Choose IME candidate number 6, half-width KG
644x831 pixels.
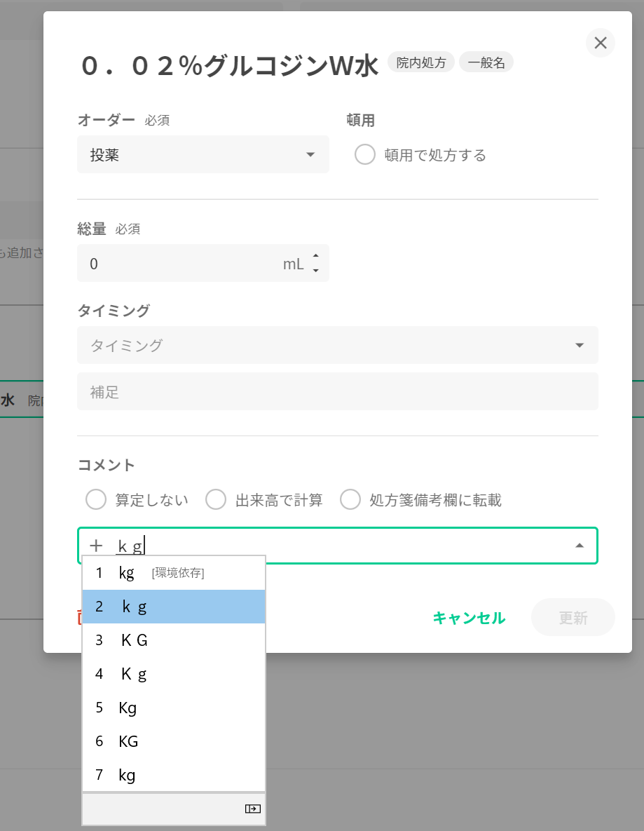173,741
